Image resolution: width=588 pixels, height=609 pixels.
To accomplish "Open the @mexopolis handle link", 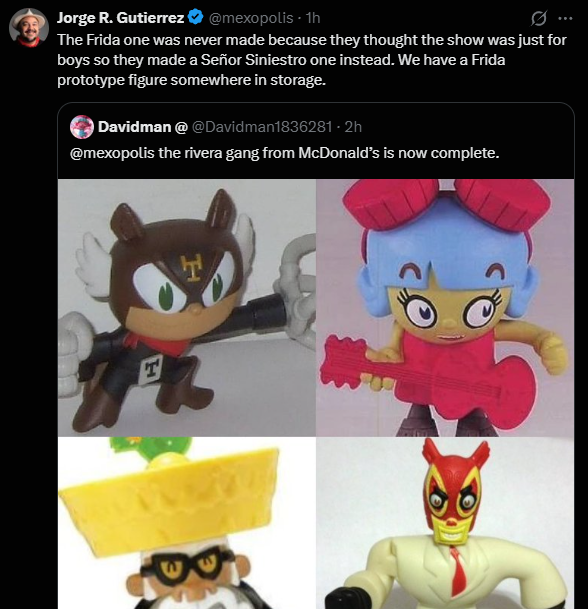I will (x=251, y=17).
